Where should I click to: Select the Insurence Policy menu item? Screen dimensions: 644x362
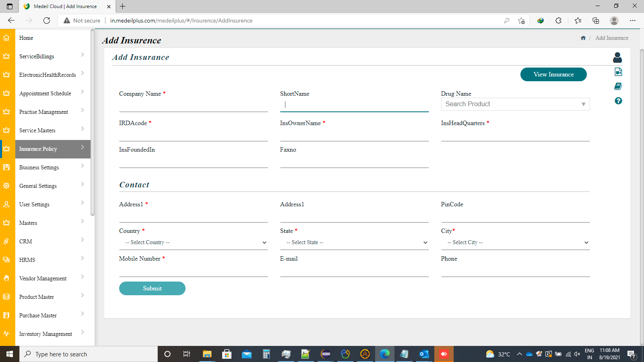(x=38, y=149)
